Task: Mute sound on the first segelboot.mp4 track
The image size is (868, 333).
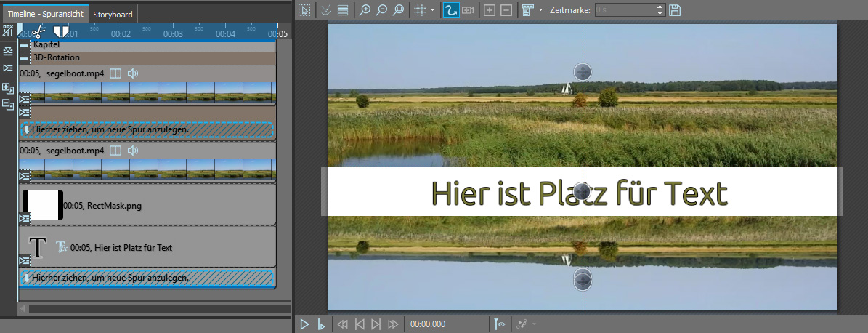Action: point(133,73)
